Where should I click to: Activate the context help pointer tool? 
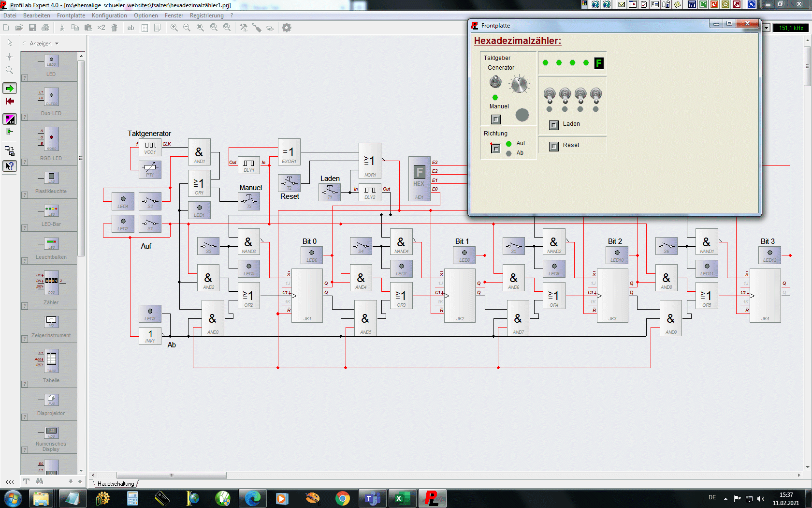(10, 166)
